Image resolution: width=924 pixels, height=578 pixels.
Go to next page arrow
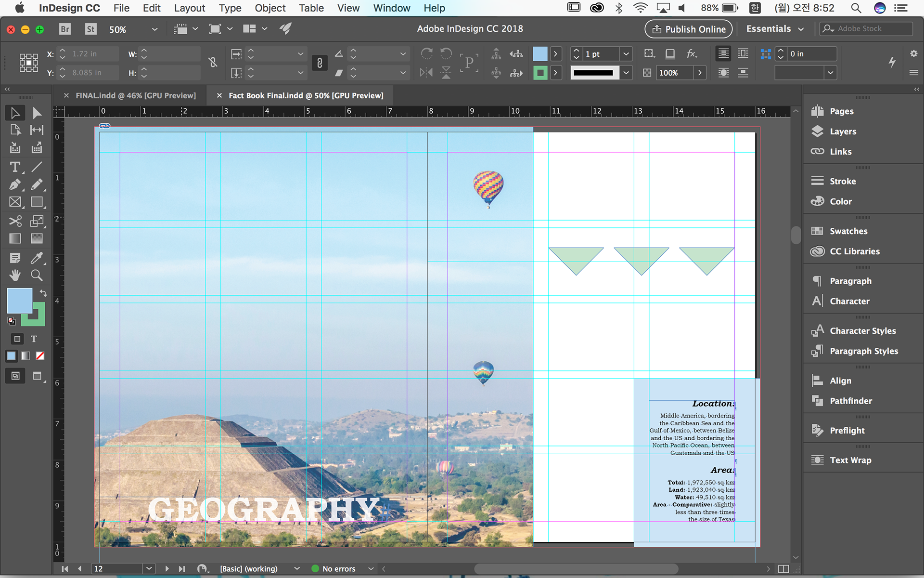167,569
